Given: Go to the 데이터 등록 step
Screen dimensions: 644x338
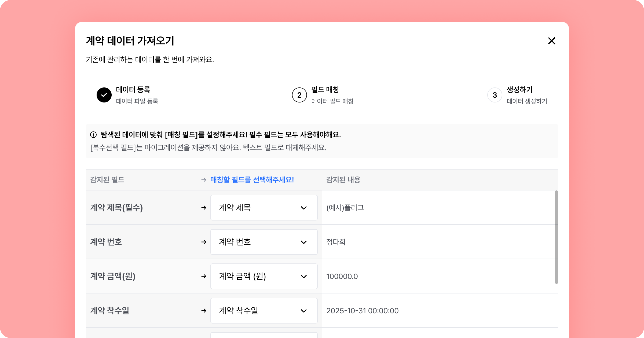Looking at the screenshot, I should tap(133, 90).
